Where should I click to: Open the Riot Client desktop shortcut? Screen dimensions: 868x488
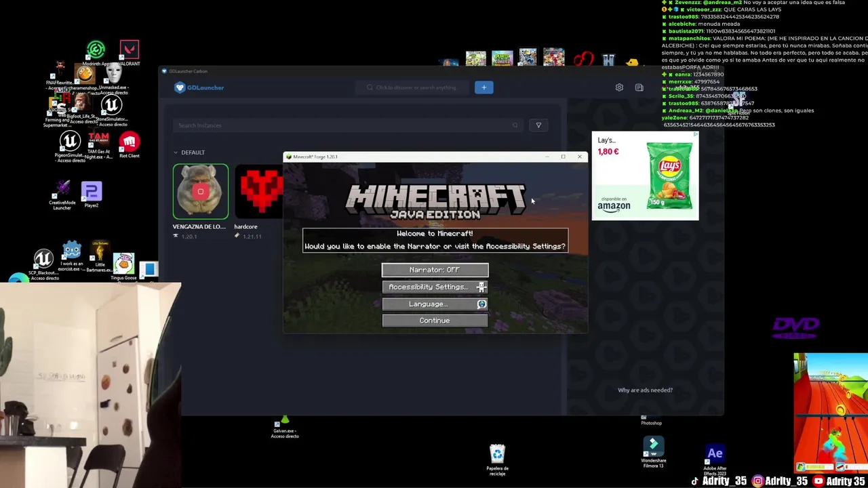pos(129,146)
